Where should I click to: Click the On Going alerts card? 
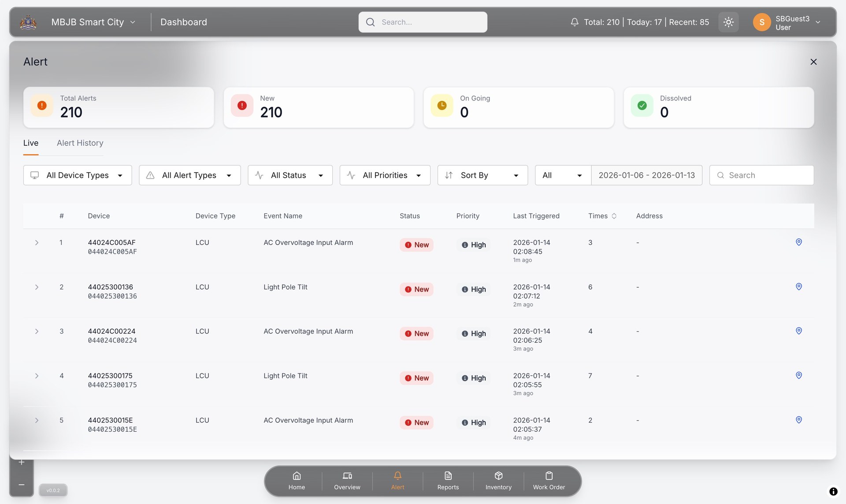(519, 107)
